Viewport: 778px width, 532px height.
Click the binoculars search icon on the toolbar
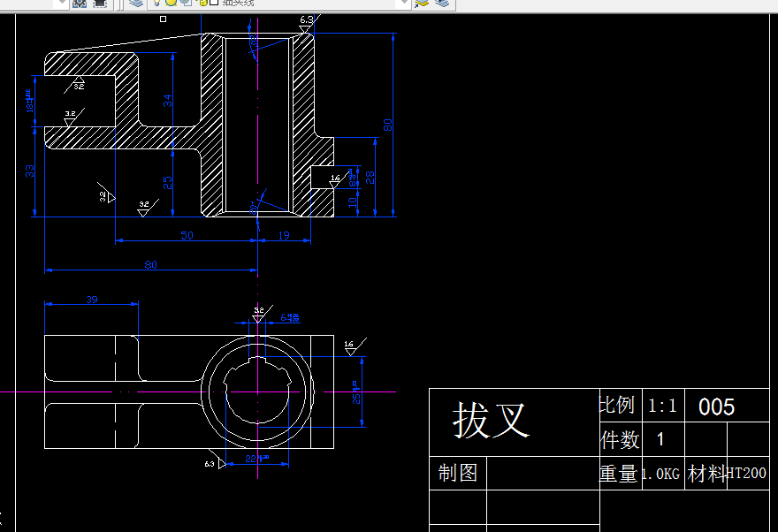pyautogui.click(x=78, y=5)
